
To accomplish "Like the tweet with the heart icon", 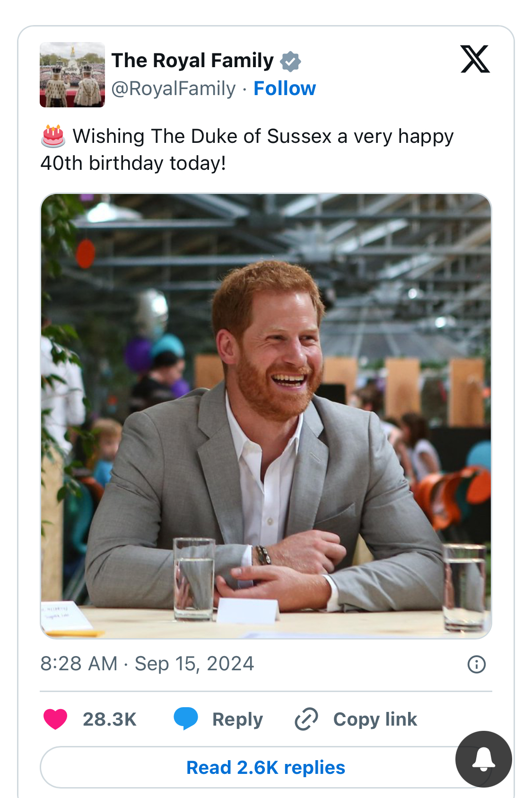I will [55, 719].
